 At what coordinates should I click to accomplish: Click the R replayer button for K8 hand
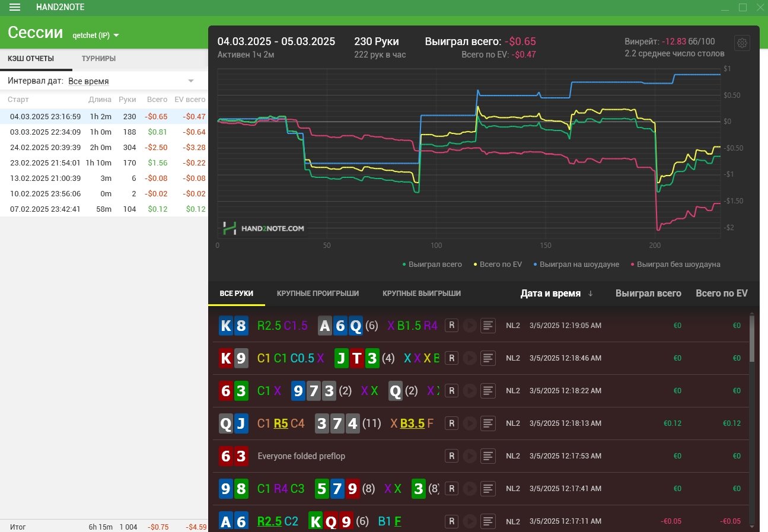click(451, 325)
